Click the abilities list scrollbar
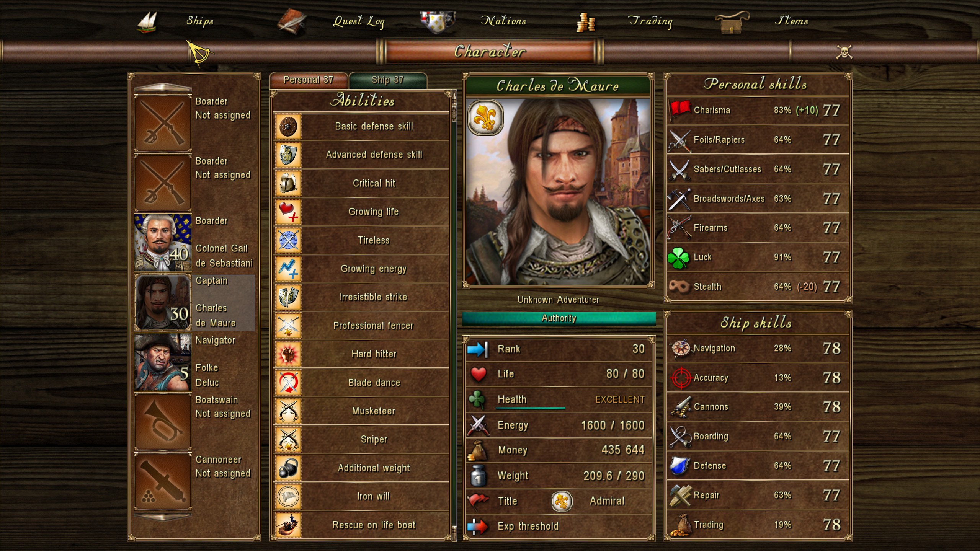This screenshot has width=980, height=551. pos(454,314)
